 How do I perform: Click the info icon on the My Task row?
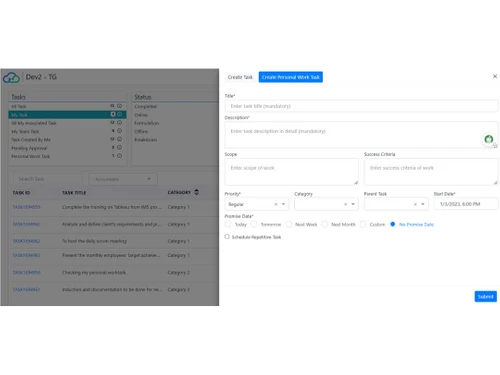(119, 114)
